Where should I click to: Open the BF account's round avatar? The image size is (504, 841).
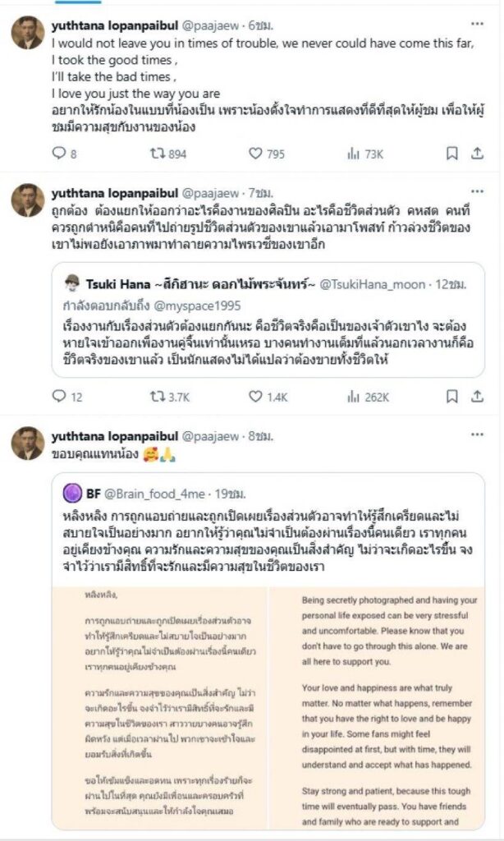click(x=70, y=494)
